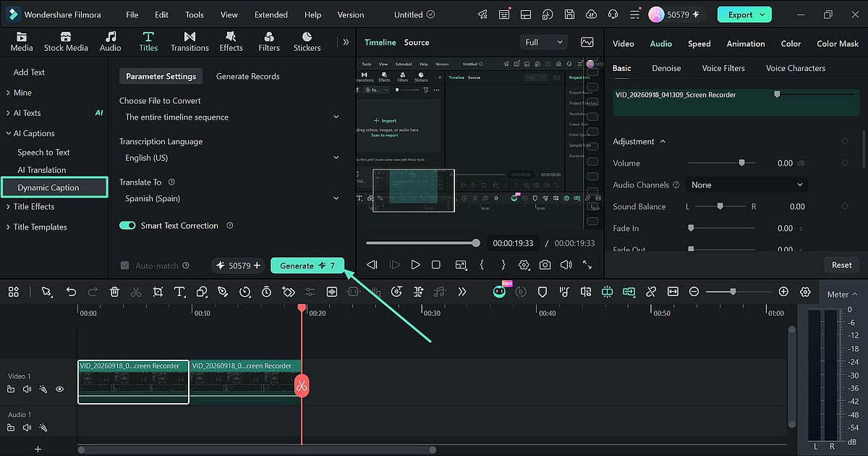Collapse the Adjustment section
The height and width of the screenshot is (456, 868).
point(663,141)
